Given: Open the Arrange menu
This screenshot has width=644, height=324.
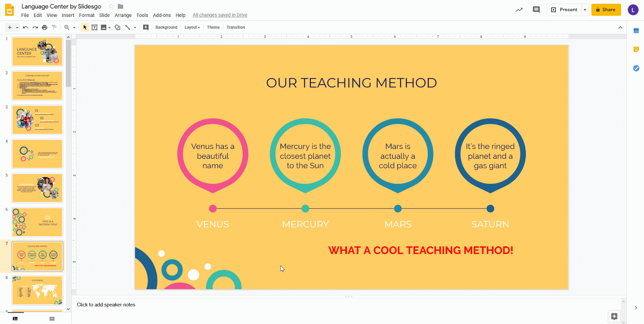Looking at the screenshot, I should 123,15.
